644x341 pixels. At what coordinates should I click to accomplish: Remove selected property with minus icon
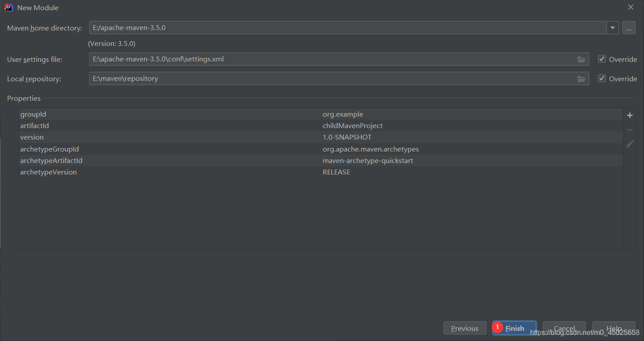coord(630,130)
